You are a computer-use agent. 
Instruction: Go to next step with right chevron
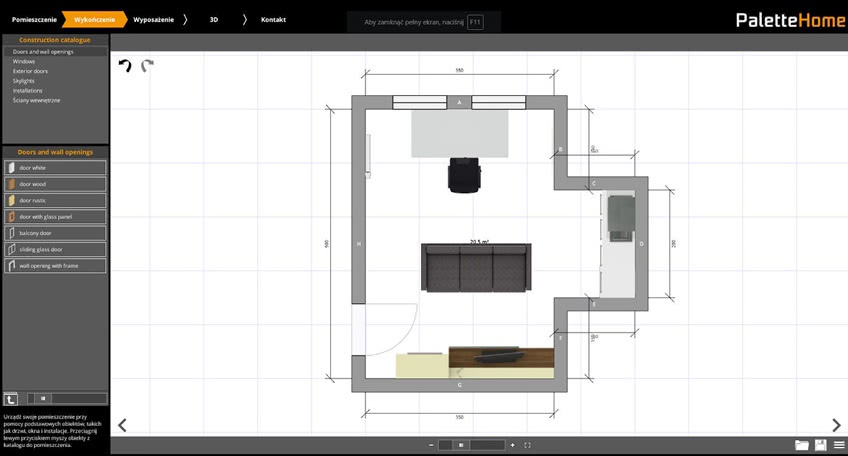pyautogui.click(x=836, y=426)
